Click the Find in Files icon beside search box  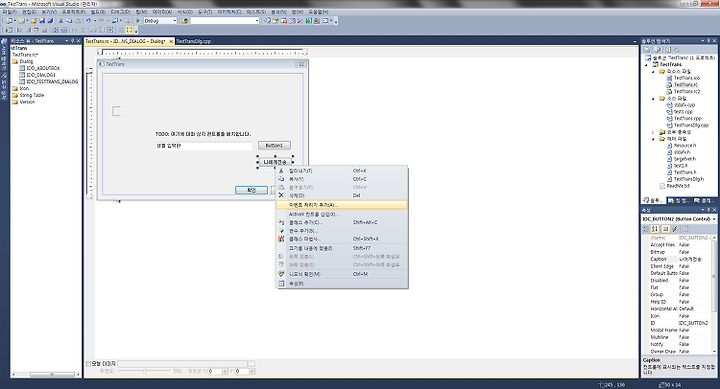tap(185, 21)
